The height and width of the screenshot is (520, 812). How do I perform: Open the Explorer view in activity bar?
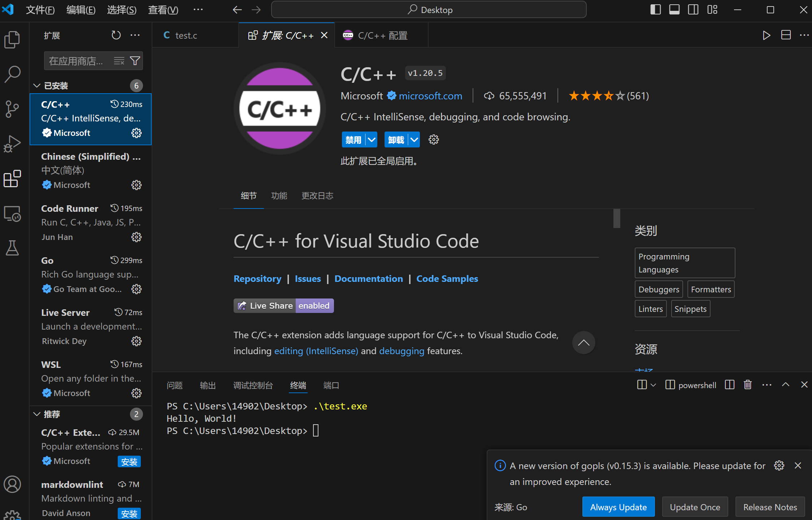pyautogui.click(x=12, y=40)
